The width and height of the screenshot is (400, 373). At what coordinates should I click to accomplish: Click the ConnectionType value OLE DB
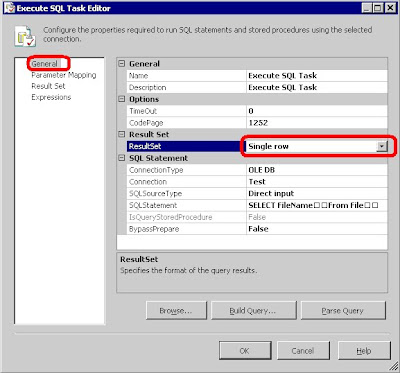coord(317,170)
